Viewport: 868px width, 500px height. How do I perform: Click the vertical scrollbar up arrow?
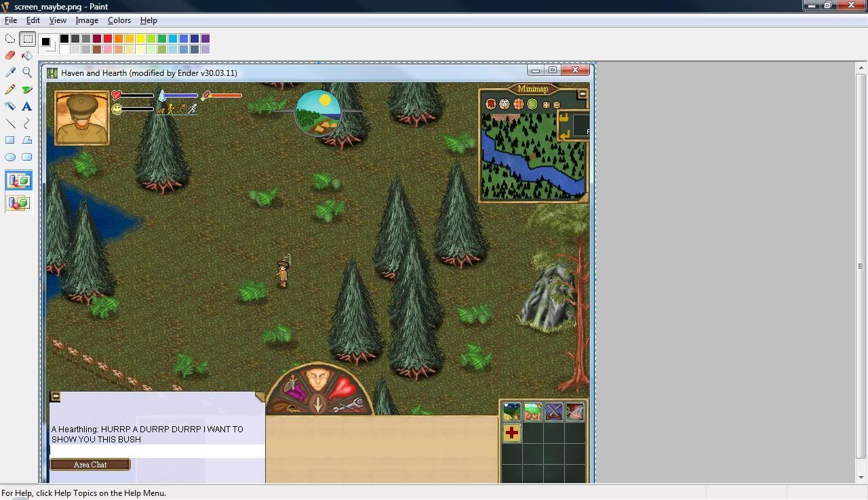pos(861,68)
